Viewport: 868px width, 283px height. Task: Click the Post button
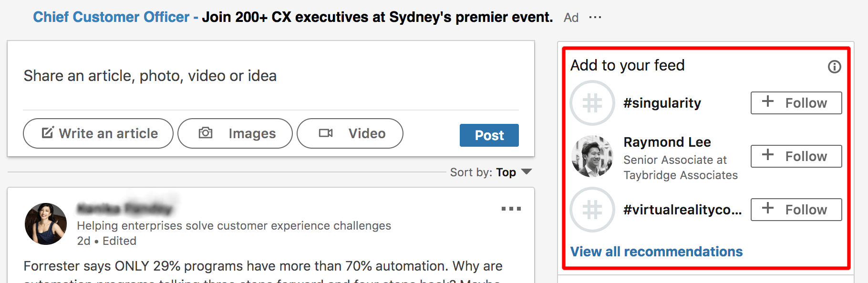[489, 135]
